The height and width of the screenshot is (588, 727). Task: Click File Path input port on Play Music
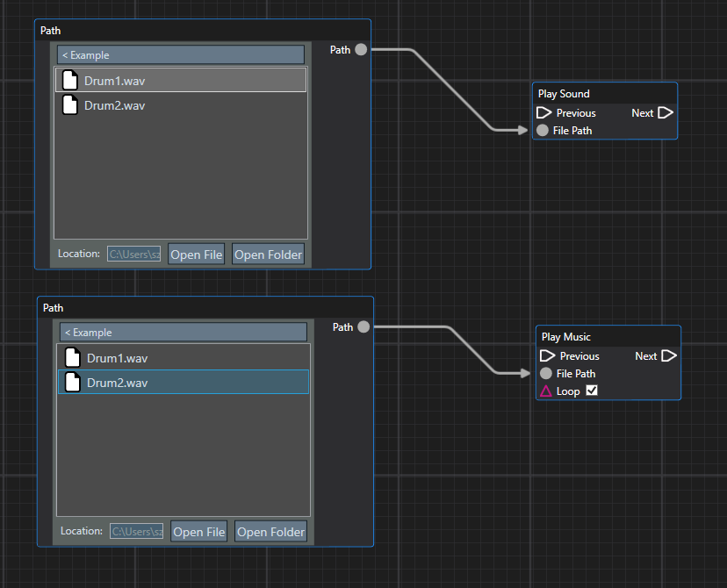tap(546, 374)
